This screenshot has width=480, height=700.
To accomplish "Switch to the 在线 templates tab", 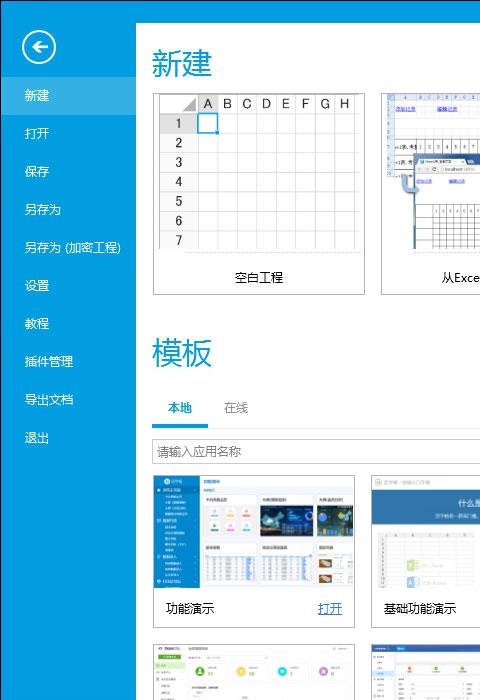I will 236,408.
